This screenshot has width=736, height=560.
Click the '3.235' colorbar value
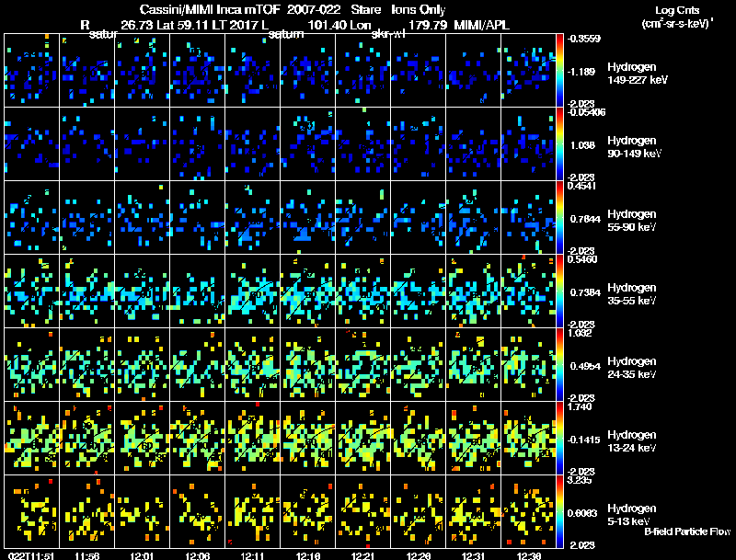(580, 480)
